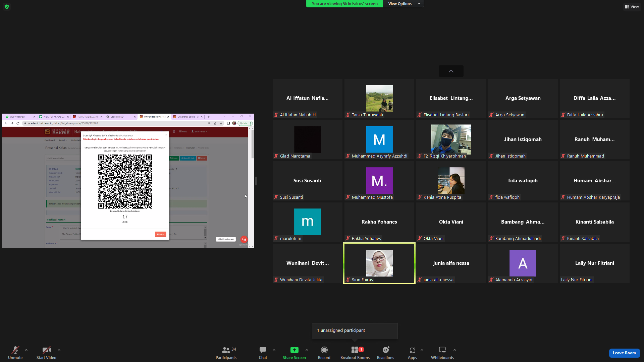Open a new browser tab with plus icon
The image size is (644, 362).
pos(209,117)
